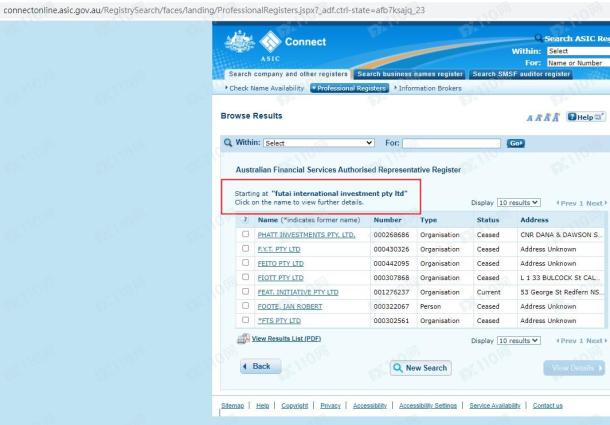Image resolution: width=610 pixels, height=425 pixels.
Task: Click top Next pagination link
Action: [x=596, y=203]
